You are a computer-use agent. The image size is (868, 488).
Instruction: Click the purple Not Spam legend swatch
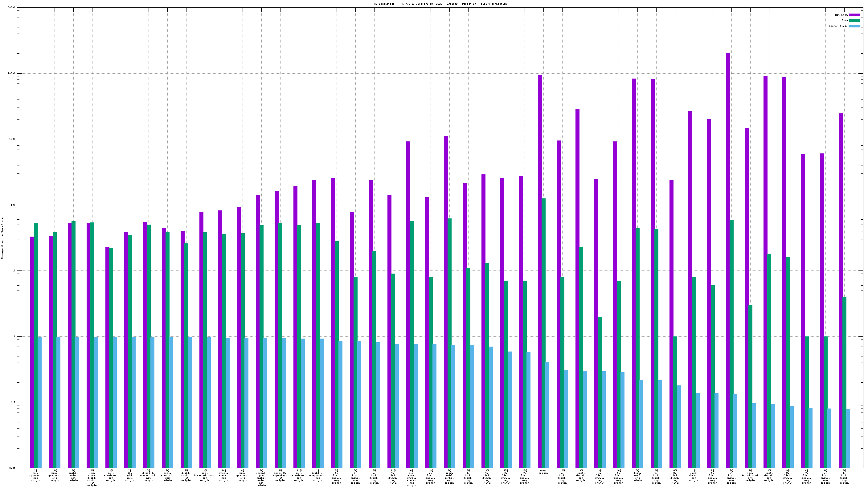point(854,15)
